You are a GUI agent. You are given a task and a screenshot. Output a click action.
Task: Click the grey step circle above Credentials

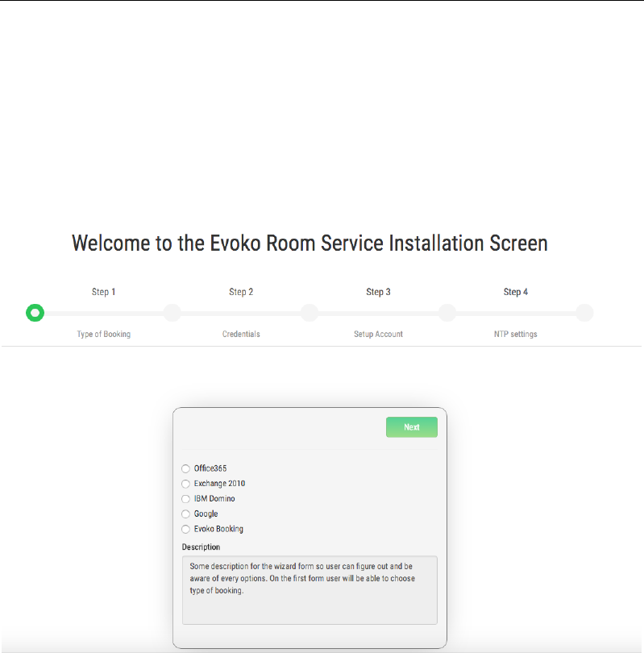tap(172, 313)
